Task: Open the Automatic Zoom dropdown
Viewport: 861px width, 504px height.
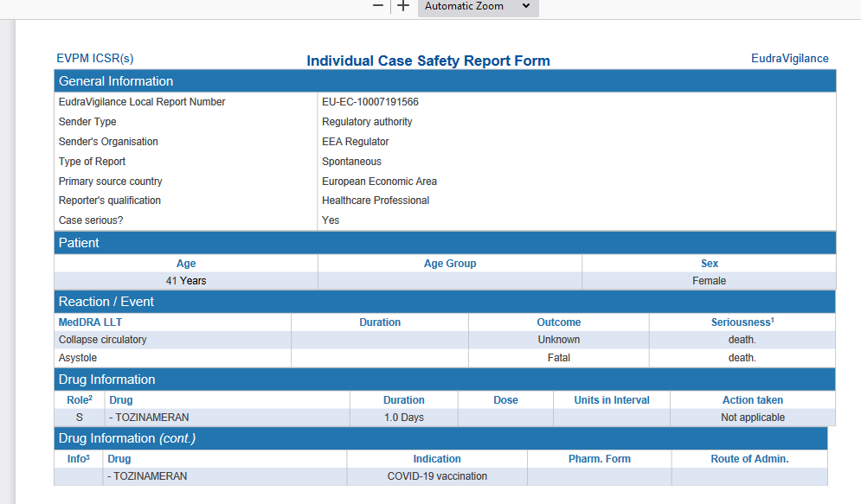Action: 478,7
